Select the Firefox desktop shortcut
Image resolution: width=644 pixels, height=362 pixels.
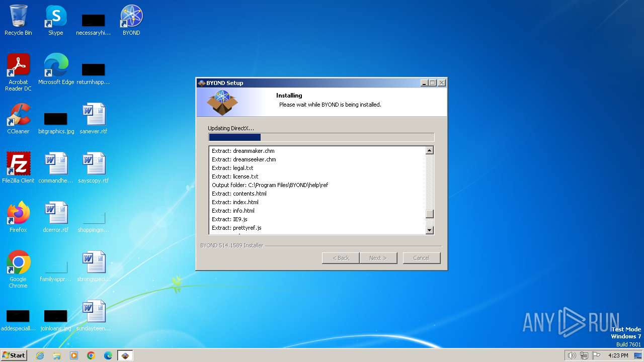[x=18, y=217]
